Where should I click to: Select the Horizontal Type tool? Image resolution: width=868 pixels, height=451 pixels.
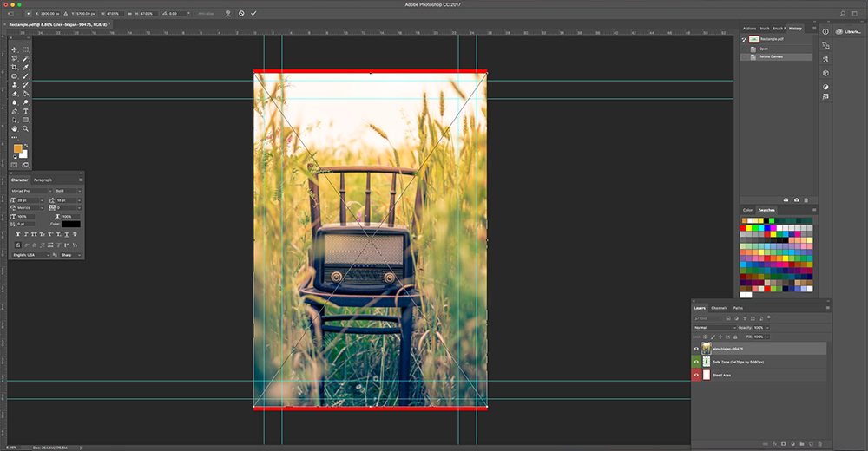[26, 111]
